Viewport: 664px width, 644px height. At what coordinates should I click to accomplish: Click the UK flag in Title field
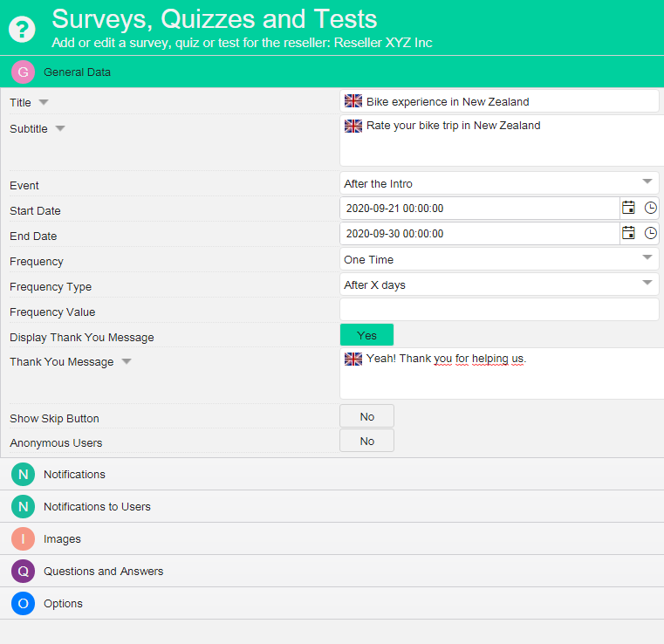pyautogui.click(x=353, y=101)
